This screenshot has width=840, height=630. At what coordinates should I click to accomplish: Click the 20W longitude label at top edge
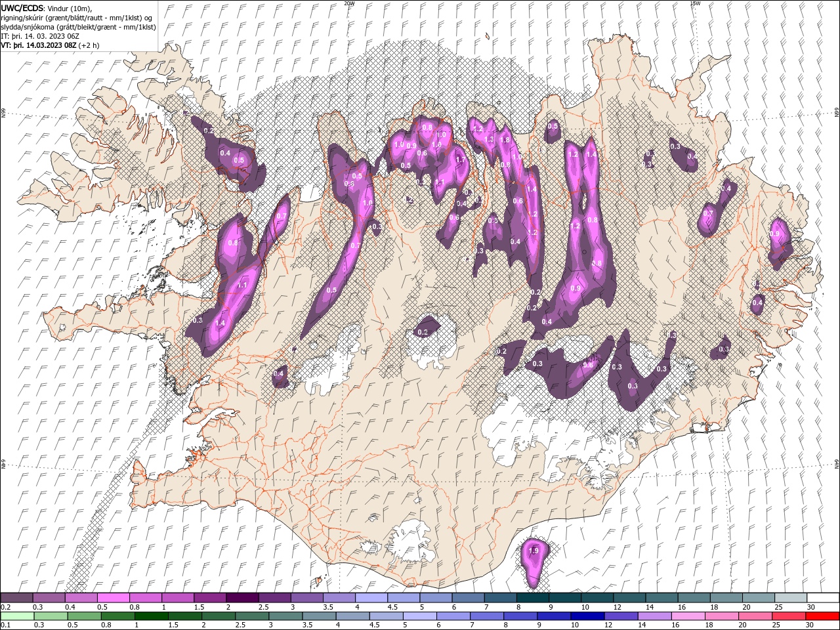coord(349,3)
